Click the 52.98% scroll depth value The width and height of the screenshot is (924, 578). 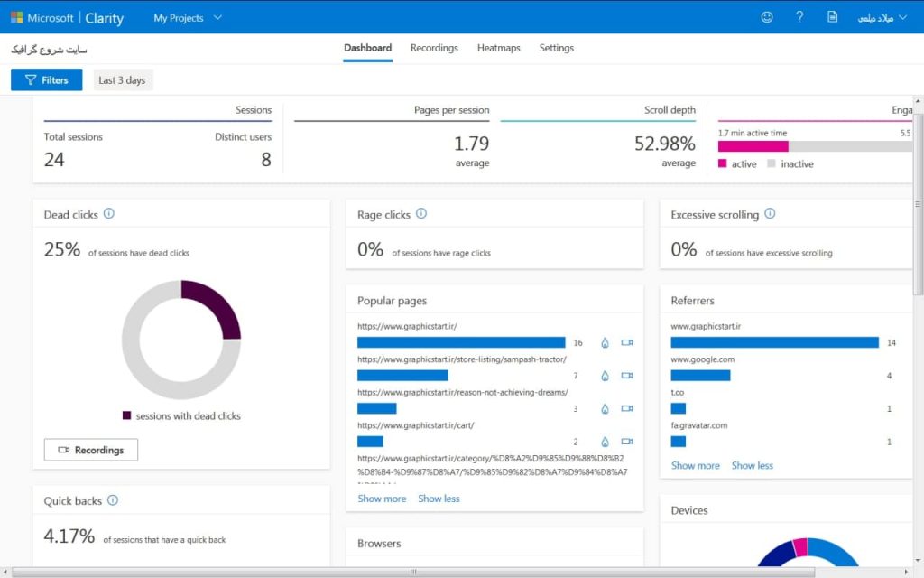click(x=665, y=144)
